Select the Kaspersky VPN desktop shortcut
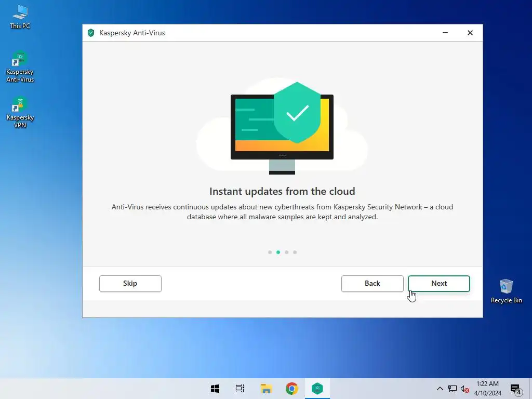This screenshot has width=532, height=399. tap(20, 113)
